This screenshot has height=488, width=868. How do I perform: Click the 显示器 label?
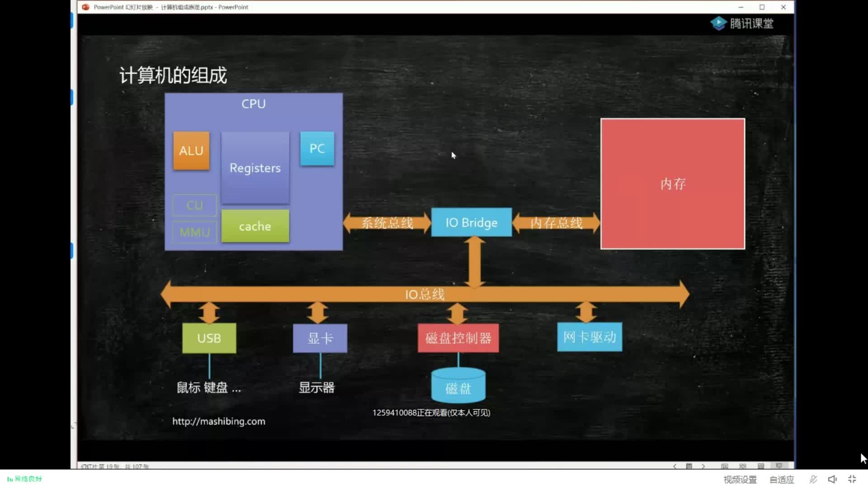pyautogui.click(x=317, y=388)
